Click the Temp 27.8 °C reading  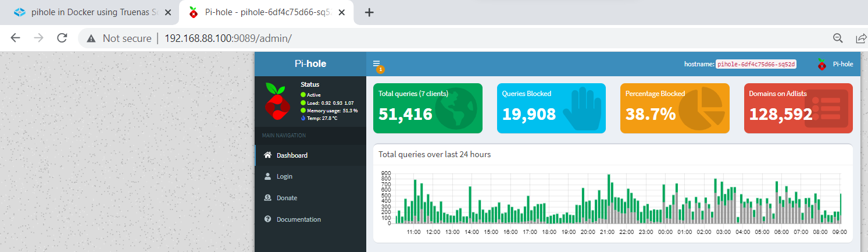click(x=319, y=118)
